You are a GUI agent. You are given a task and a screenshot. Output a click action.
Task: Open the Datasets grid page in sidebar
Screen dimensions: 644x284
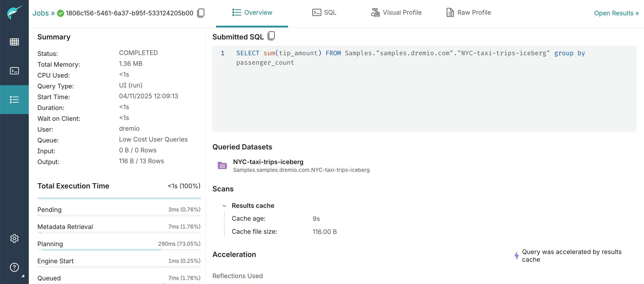tap(14, 42)
